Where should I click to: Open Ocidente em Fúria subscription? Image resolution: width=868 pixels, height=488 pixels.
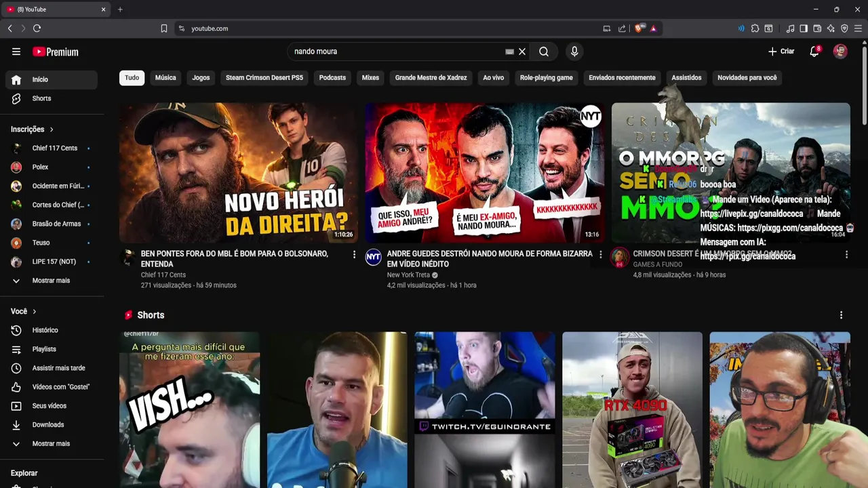[52, 186]
